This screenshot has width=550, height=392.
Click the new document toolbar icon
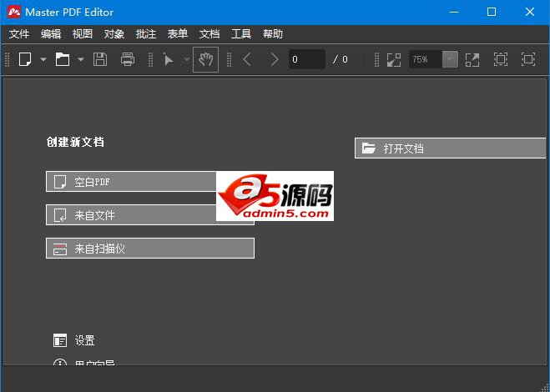point(25,59)
